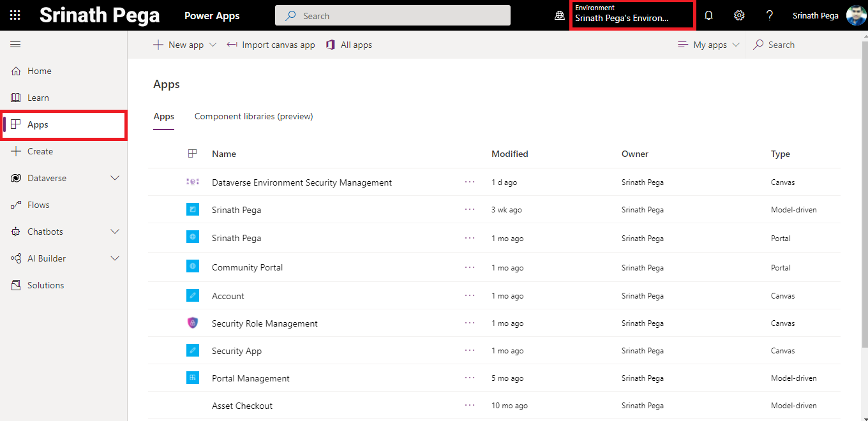Open more options for Security App
This screenshot has height=421, width=868.
coord(470,351)
